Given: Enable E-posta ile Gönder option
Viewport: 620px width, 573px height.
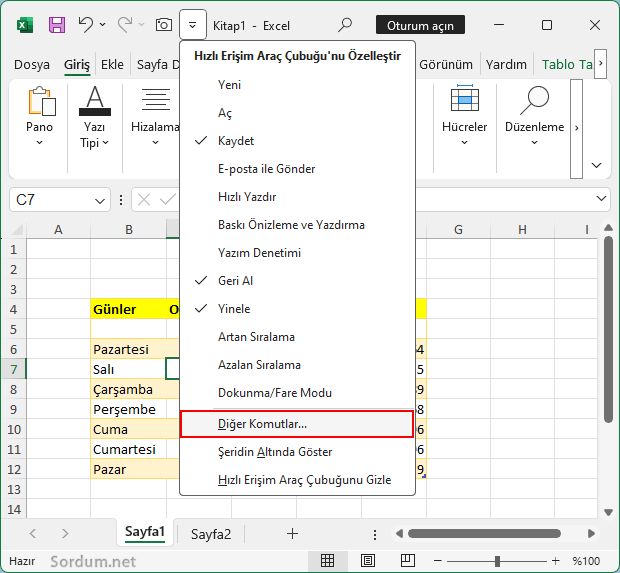Looking at the screenshot, I should pos(297,169).
